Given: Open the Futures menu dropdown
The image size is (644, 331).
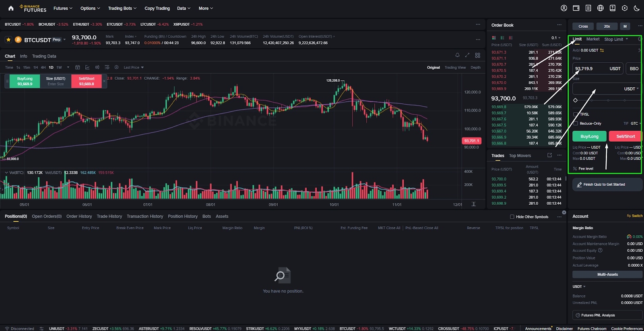Looking at the screenshot, I should tap(63, 8).
